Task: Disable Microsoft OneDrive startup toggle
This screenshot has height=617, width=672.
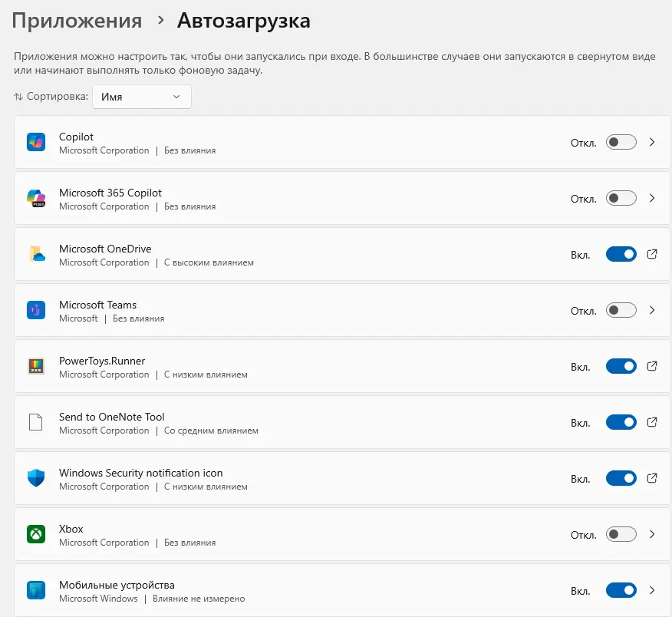Action: coord(621,254)
